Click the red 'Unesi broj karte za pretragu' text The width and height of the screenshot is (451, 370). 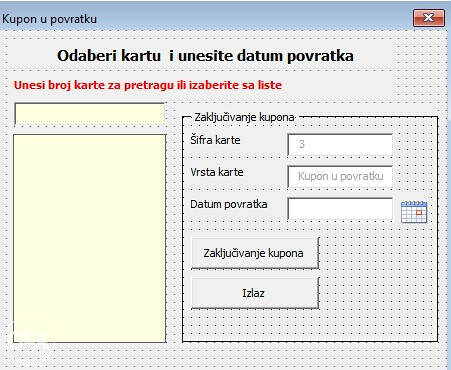point(148,85)
